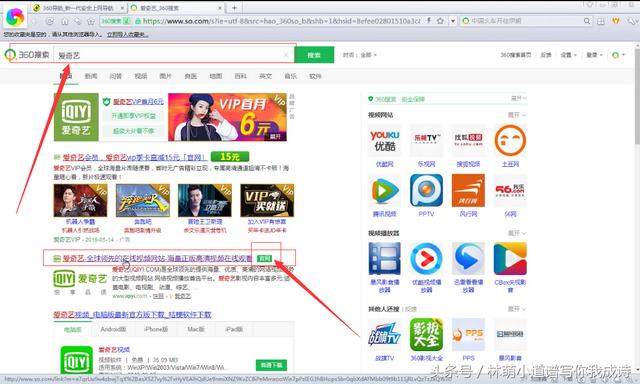Clear the search box with X
The image size is (640, 384).
pyautogui.click(x=286, y=55)
